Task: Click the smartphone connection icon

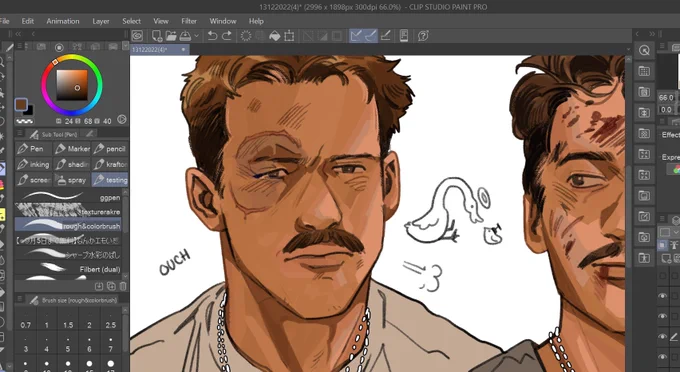Action: pos(404,36)
